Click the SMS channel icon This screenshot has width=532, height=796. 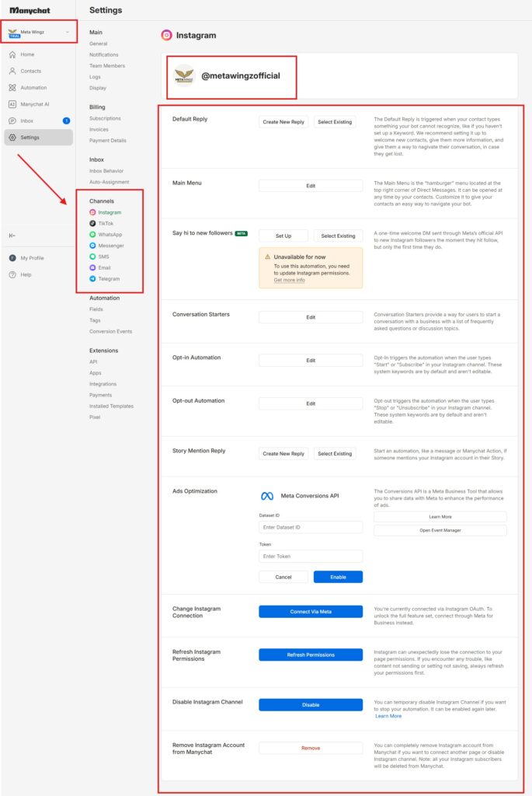(x=92, y=257)
